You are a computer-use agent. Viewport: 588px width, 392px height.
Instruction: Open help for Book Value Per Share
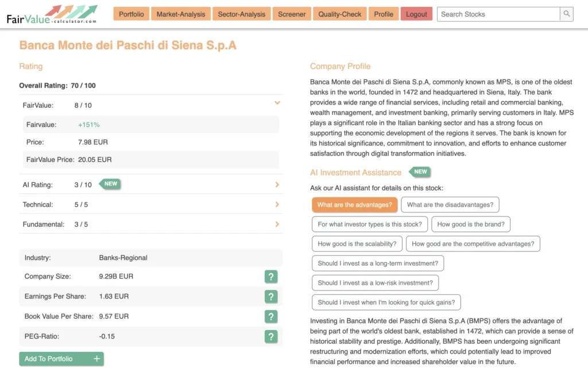271,316
